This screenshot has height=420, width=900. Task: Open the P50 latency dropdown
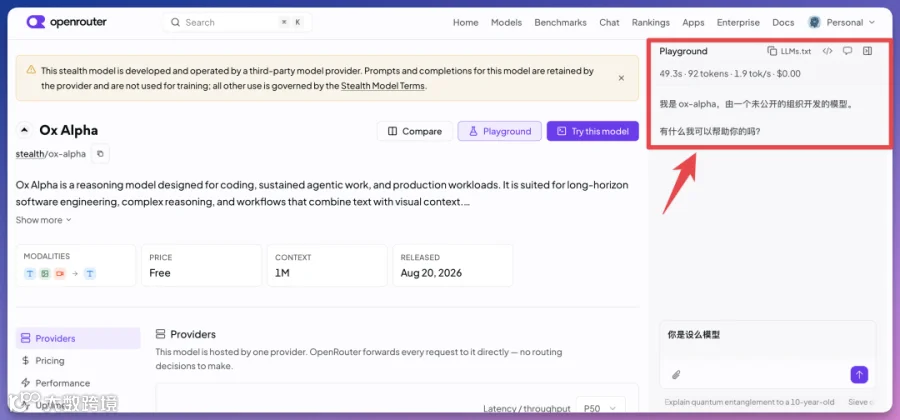click(600, 409)
